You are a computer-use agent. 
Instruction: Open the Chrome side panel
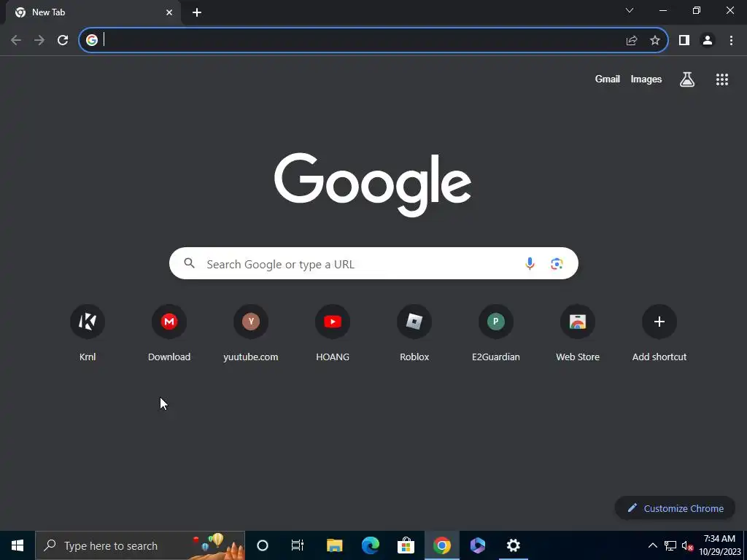(x=684, y=41)
